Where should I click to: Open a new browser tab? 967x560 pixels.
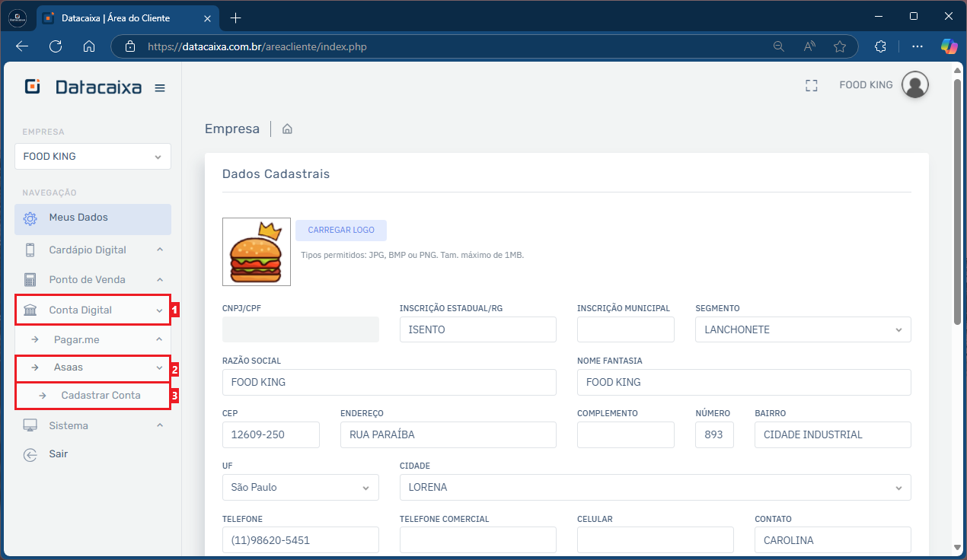pos(235,17)
